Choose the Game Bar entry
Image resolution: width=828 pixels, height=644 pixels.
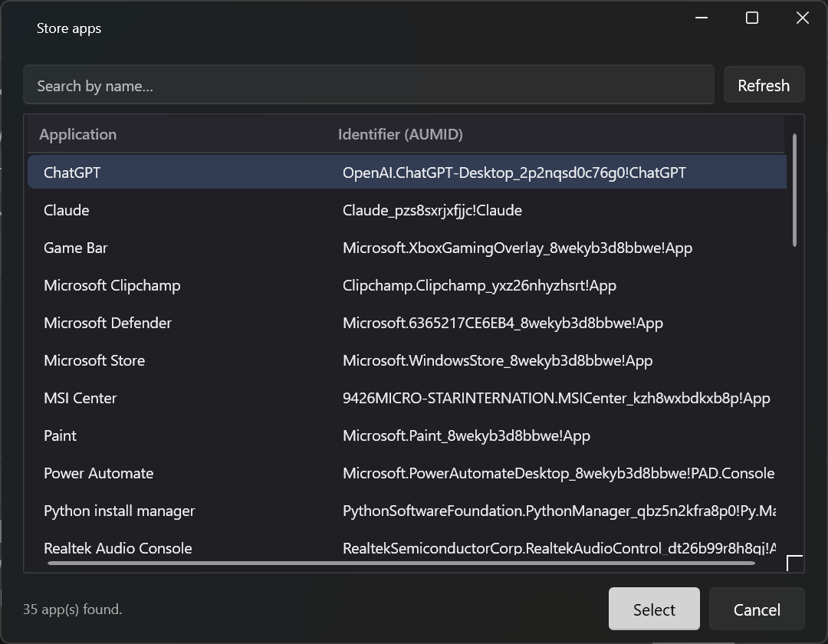(x=406, y=248)
